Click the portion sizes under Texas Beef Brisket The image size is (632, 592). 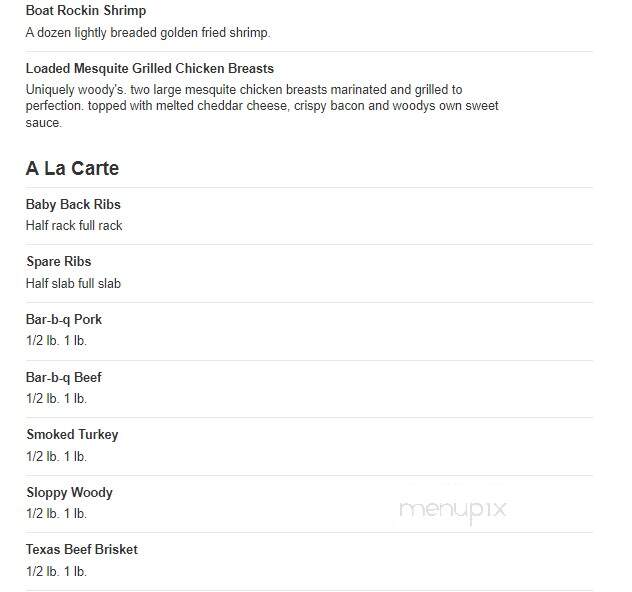point(56,571)
